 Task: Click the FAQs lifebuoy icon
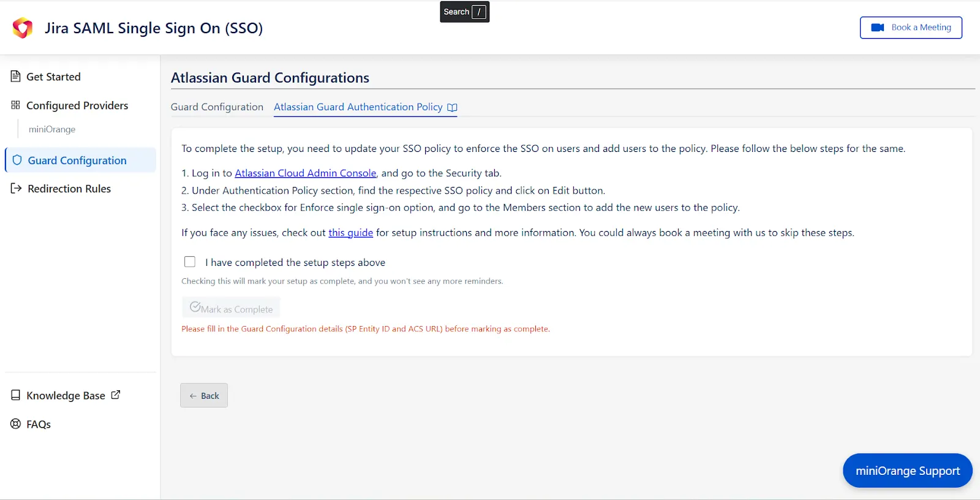(16, 423)
